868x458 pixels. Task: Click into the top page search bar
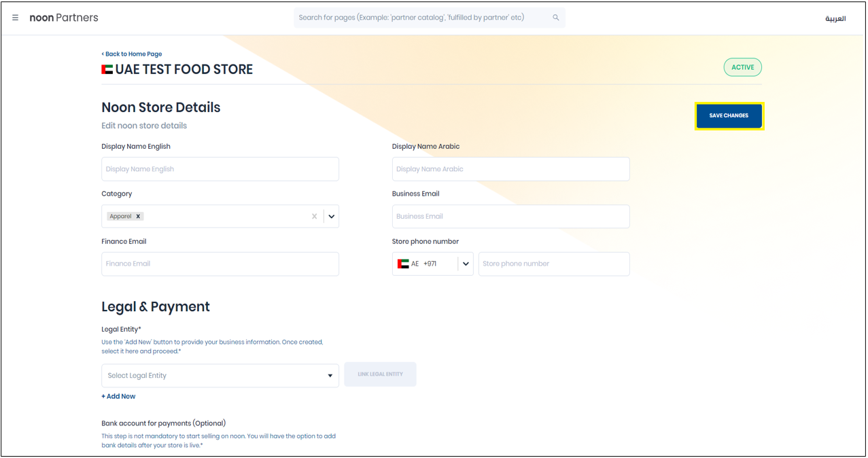[421, 18]
